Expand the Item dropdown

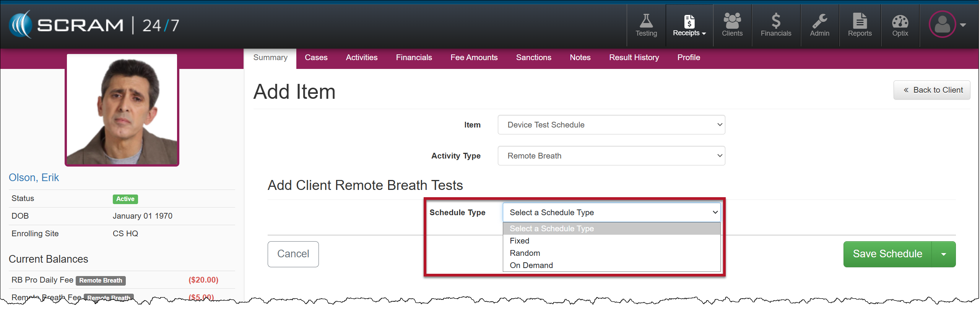click(x=611, y=125)
